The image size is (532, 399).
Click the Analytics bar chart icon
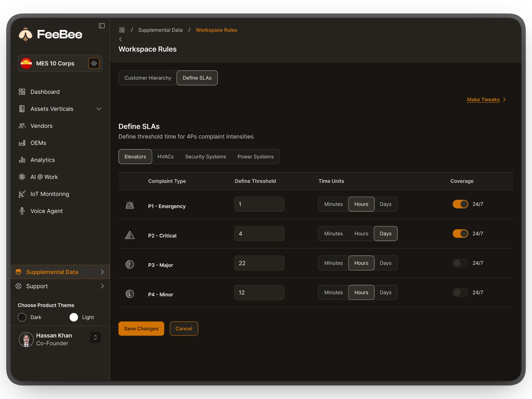pyautogui.click(x=22, y=160)
